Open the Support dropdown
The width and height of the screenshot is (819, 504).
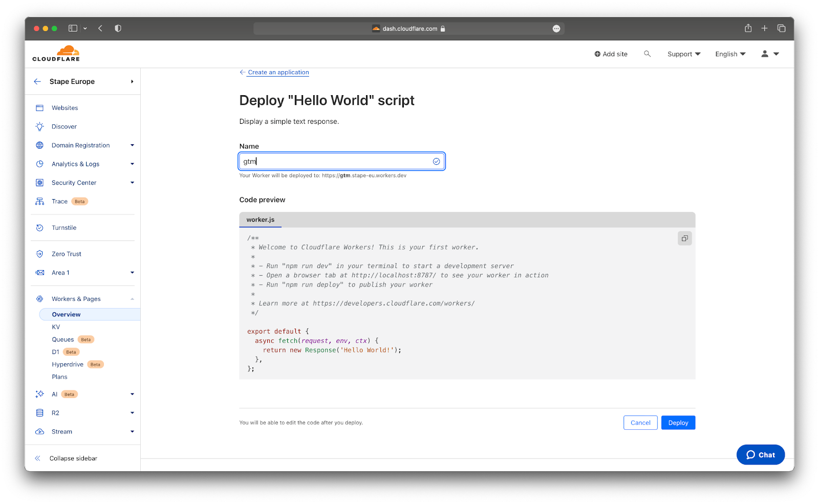pyautogui.click(x=684, y=54)
